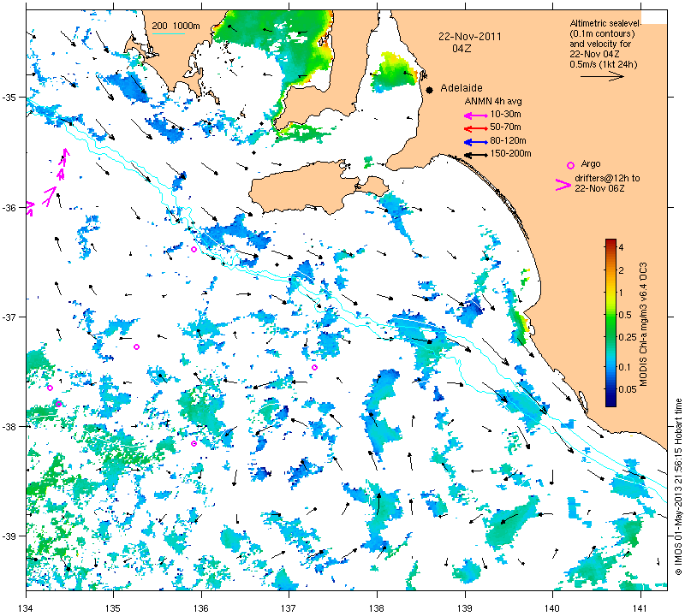Click the MODIS Chl-a colorbar title

click(x=643, y=324)
